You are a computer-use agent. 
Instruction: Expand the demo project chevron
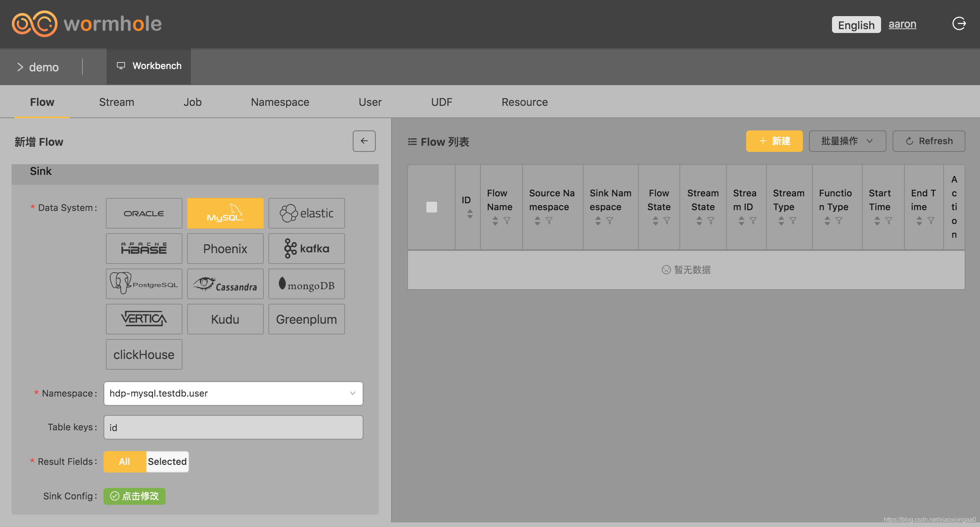20,67
